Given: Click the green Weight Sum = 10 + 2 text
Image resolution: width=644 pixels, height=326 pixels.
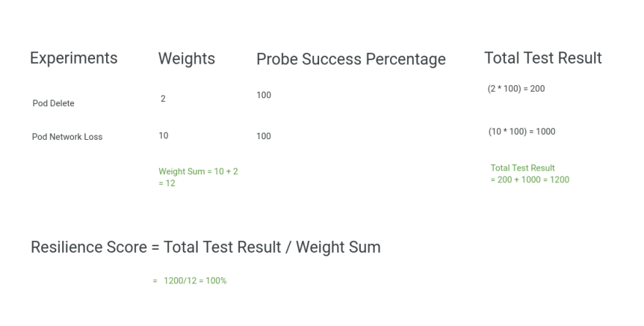Looking at the screenshot, I should (198, 171).
